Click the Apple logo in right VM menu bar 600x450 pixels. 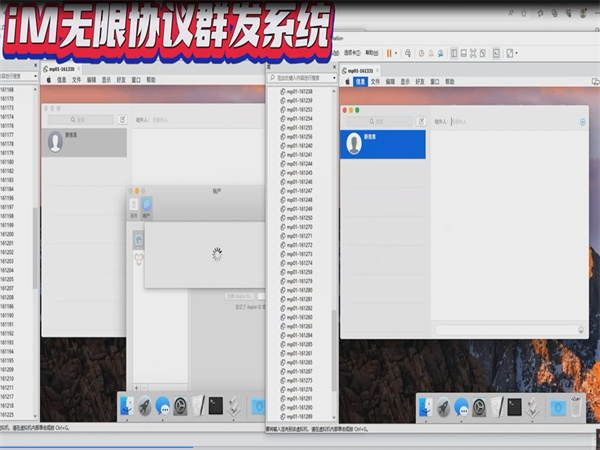coord(346,81)
